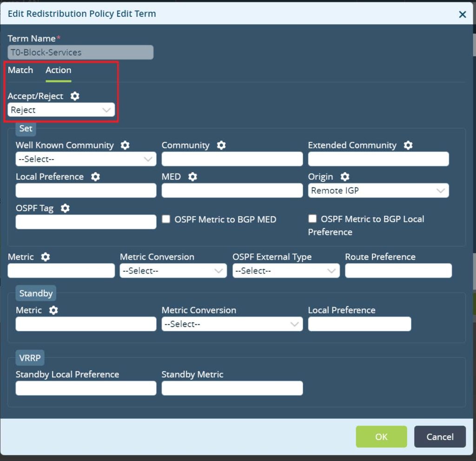Open the Accept/Reject dropdown showing Reject
The width and height of the screenshot is (476, 461).
61,110
